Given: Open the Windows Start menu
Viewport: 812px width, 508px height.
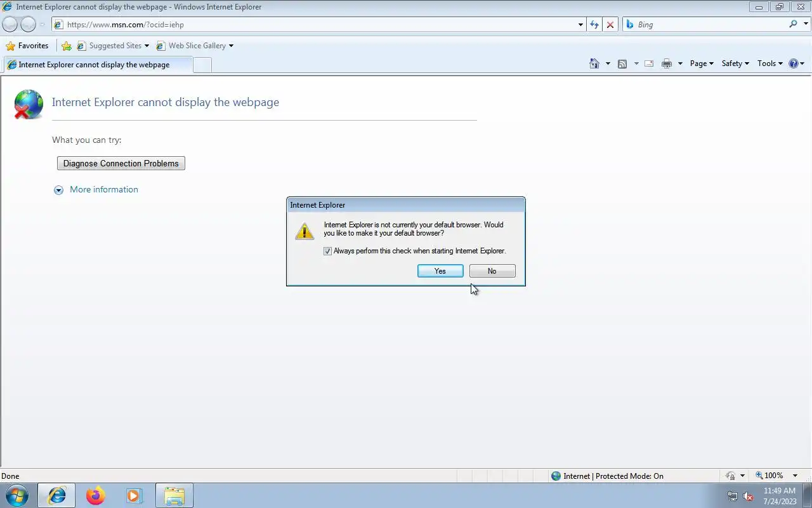Looking at the screenshot, I should [17, 495].
